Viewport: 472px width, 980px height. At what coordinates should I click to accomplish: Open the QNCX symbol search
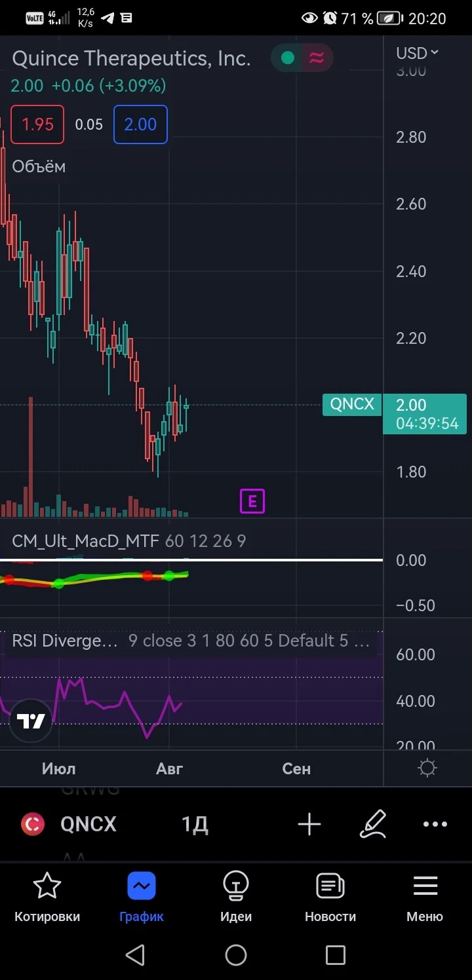88,824
